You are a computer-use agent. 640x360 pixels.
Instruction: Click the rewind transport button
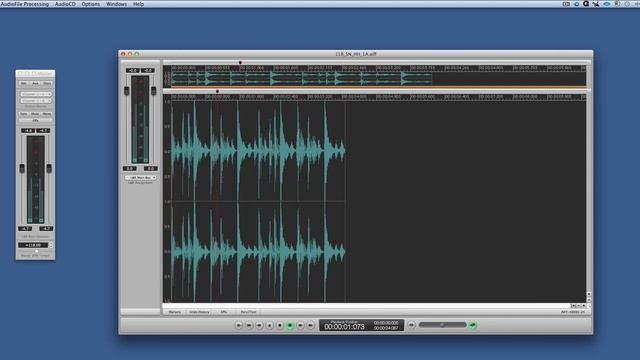(259, 325)
